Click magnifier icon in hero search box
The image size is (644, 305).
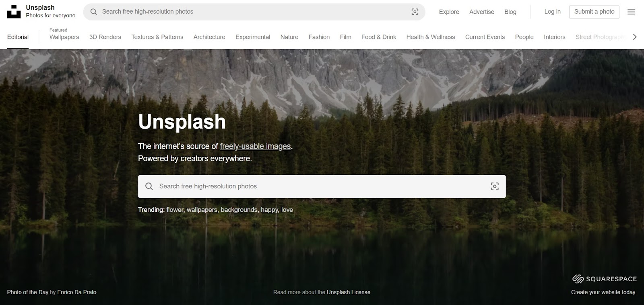point(149,186)
